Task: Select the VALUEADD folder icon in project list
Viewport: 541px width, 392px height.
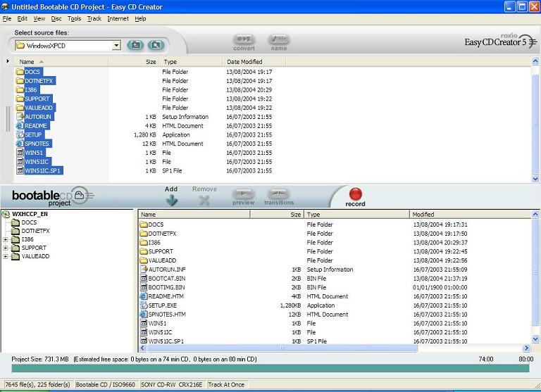Action: tap(144, 260)
